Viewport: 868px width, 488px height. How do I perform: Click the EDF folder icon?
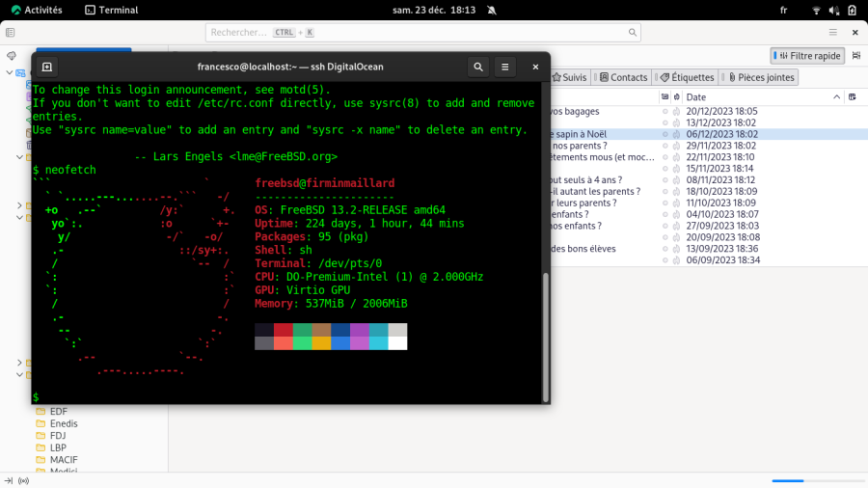(41, 411)
